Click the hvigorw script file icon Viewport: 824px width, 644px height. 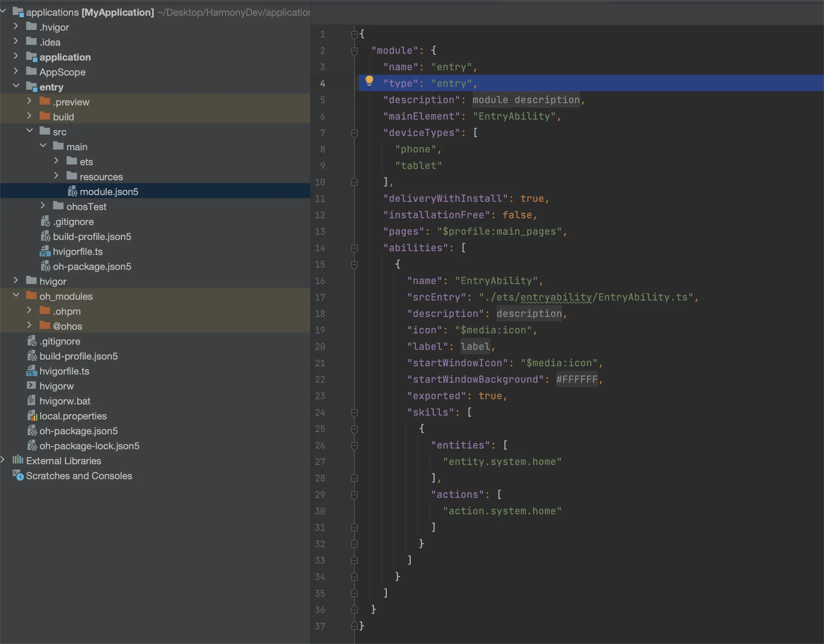pyautogui.click(x=31, y=385)
